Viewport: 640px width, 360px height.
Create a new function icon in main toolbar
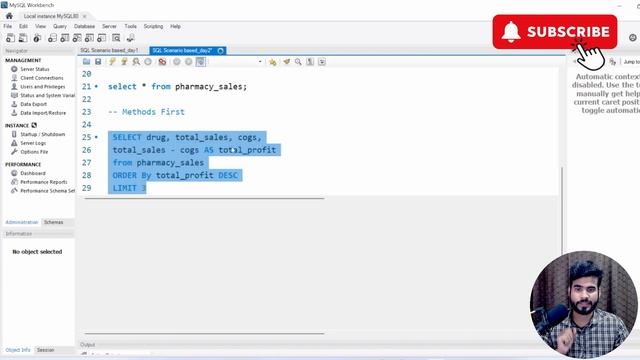[x=102, y=38]
